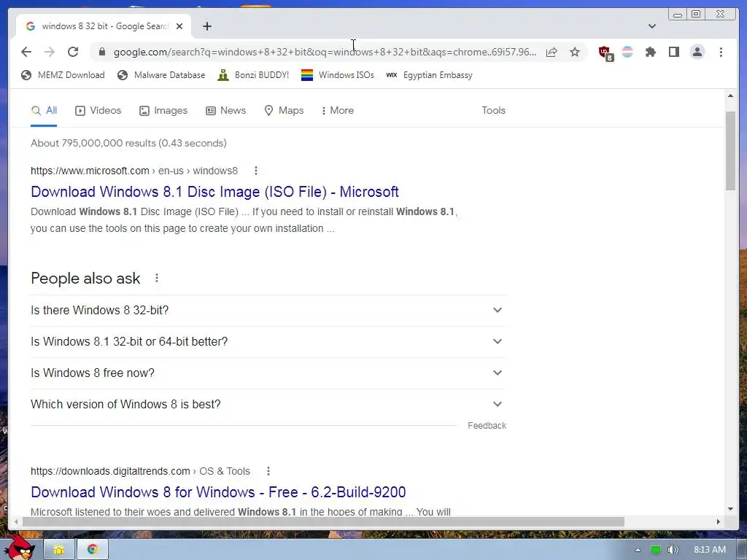Click the vertical scrollbar thumb
This screenshot has height=560, width=747.
(730, 150)
